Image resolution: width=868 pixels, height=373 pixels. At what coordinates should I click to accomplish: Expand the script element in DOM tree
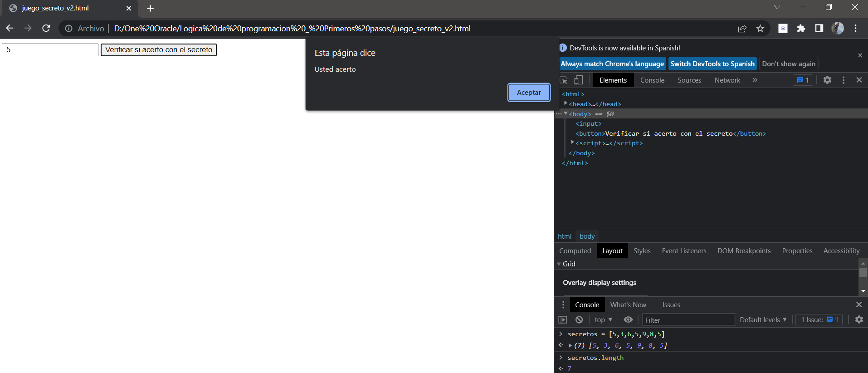coord(572,142)
